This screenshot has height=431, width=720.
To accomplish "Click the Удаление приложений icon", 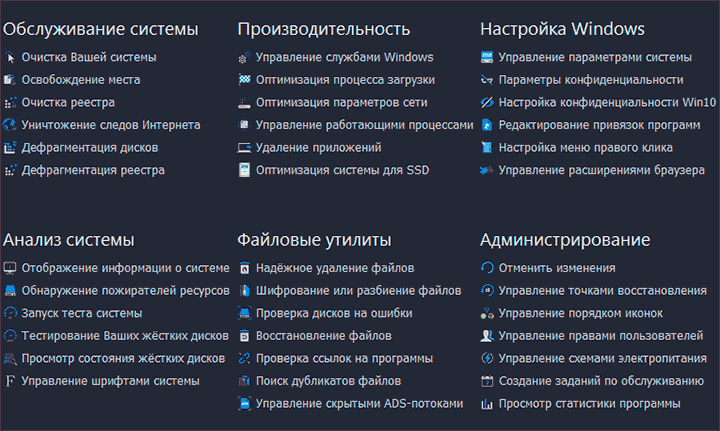I will [x=244, y=147].
